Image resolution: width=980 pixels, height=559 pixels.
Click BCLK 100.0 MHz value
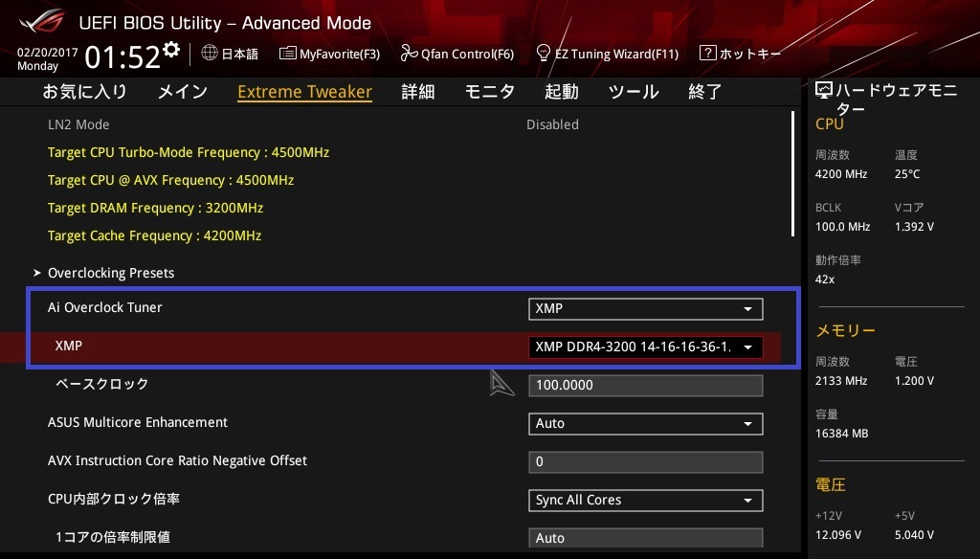click(842, 226)
